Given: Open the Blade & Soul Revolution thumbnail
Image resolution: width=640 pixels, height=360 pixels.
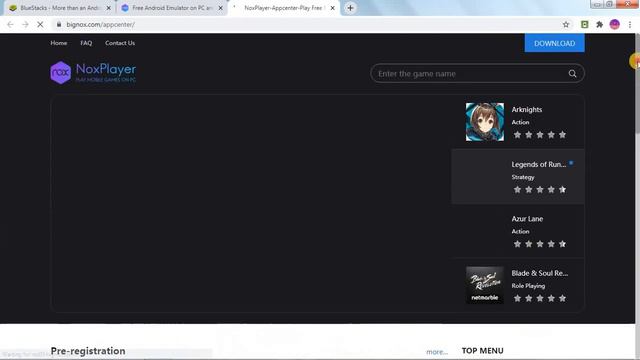Looking at the screenshot, I should click(x=485, y=285).
